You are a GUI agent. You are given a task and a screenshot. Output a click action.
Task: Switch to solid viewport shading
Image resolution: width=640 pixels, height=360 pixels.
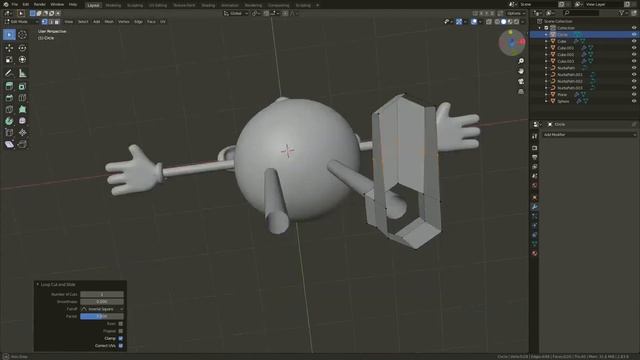[504, 22]
